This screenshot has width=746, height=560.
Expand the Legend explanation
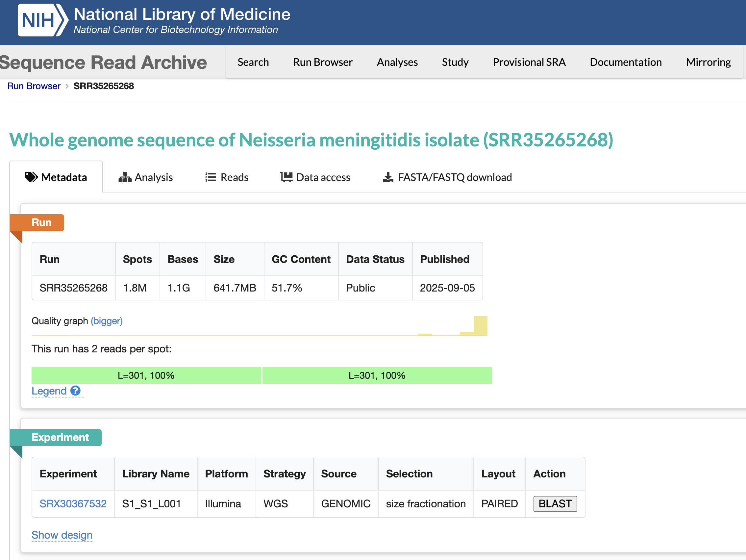(x=49, y=391)
